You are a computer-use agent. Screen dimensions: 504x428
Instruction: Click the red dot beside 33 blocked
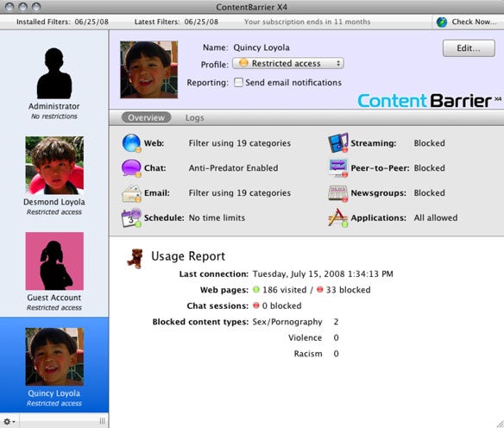click(320, 290)
